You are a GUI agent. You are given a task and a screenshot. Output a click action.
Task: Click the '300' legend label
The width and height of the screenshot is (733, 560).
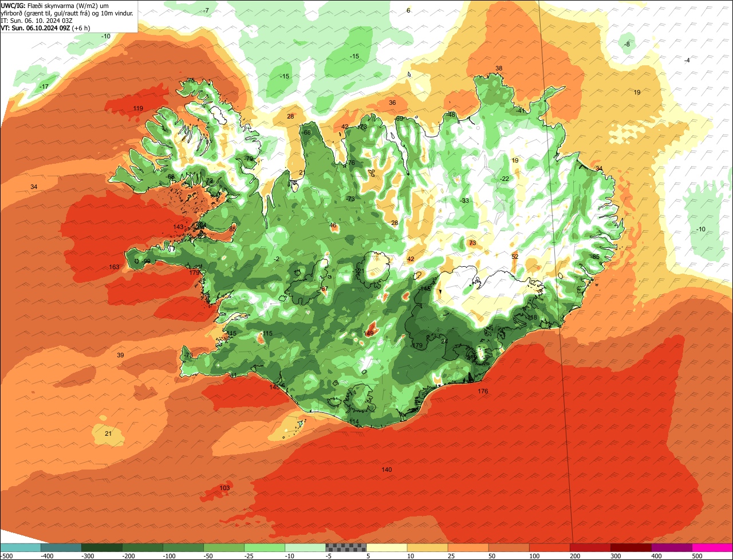616,555
